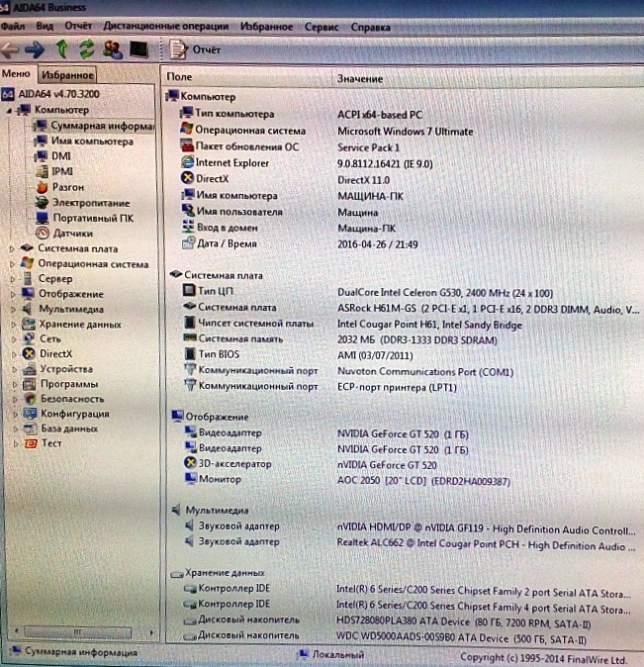Go up one level with green arrow
This screenshot has height=667, width=644.
click(x=62, y=48)
